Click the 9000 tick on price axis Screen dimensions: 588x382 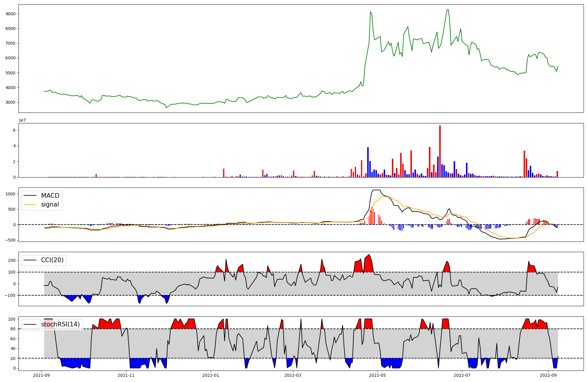pyautogui.click(x=11, y=14)
